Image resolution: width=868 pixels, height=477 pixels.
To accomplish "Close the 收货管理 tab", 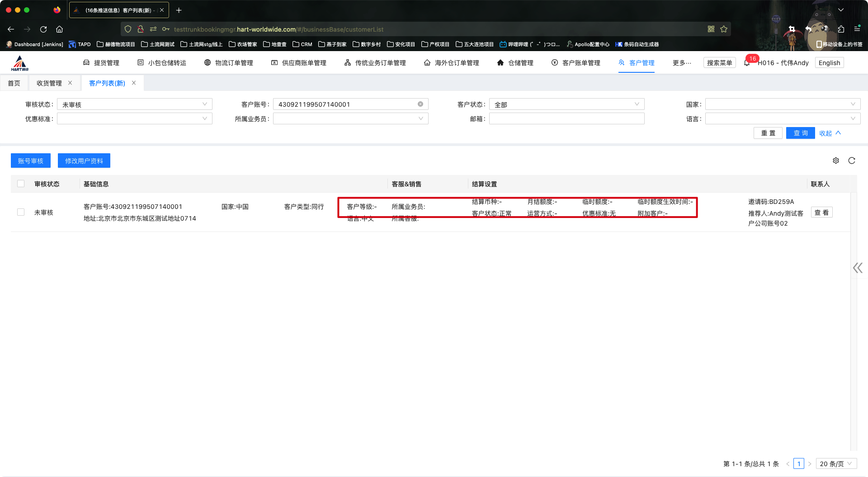I will coord(70,83).
